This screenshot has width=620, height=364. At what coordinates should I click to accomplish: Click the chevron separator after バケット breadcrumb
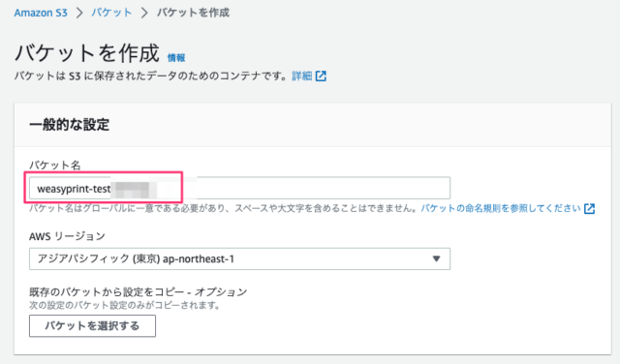(144, 13)
